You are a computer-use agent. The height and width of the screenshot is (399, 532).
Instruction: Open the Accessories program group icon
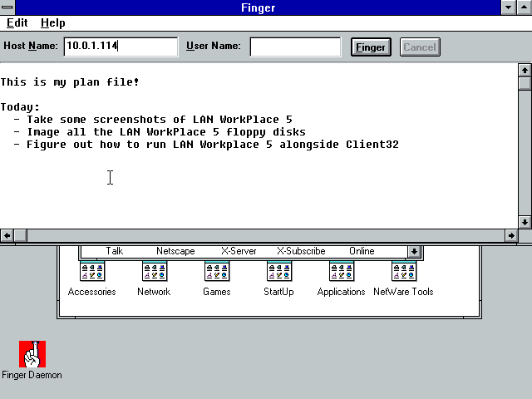(x=92, y=272)
